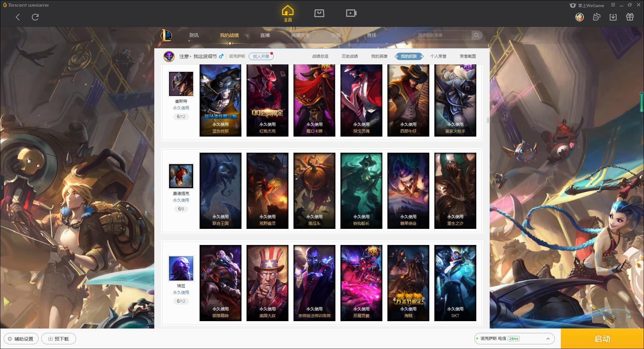Open the 蓝色忧郁 skin card
644x349 pixels.
[x=220, y=100]
